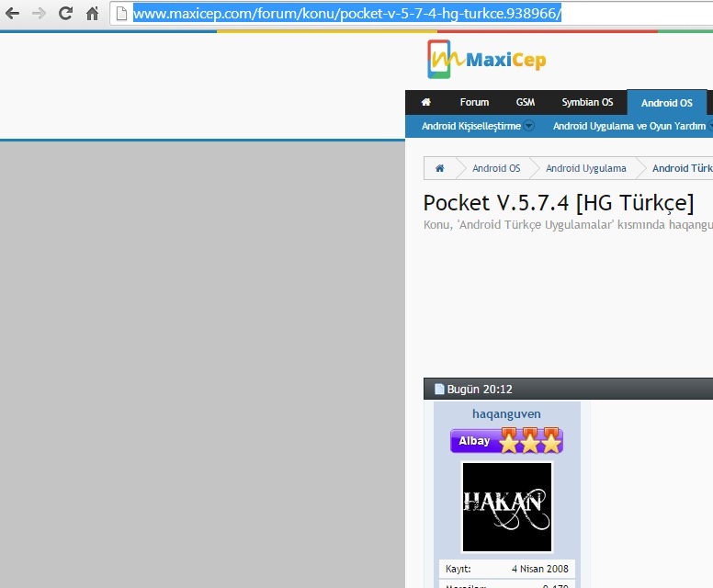Click the Albay rank badge
The image size is (713, 588).
pyautogui.click(x=506, y=440)
